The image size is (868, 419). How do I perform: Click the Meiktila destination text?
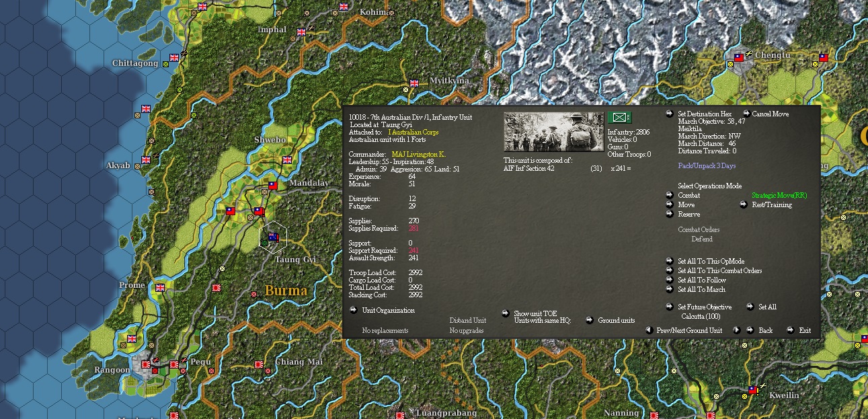(x=689, y=128)
